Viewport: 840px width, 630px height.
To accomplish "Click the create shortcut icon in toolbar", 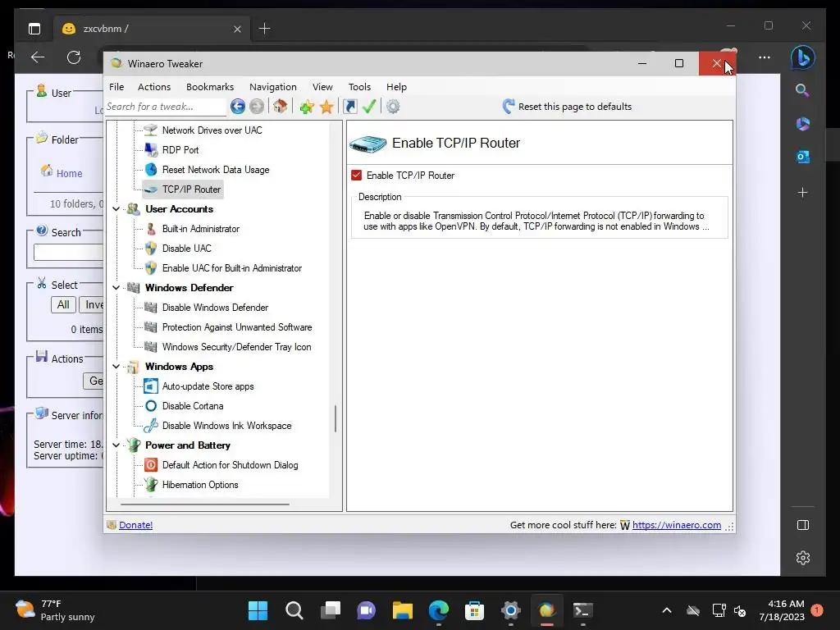I will tap(349, 107).
